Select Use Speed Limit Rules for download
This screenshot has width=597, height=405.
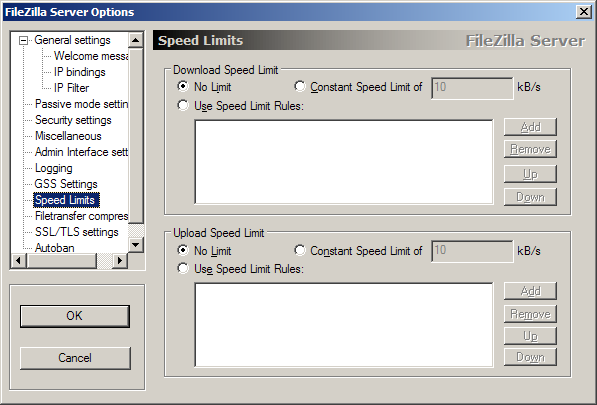(x=241, y=105)
